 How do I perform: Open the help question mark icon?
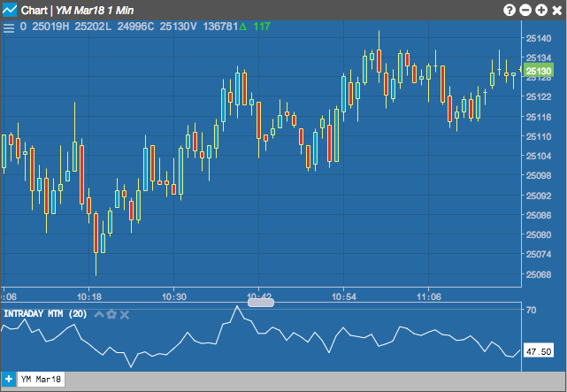(x=510, y=10)
